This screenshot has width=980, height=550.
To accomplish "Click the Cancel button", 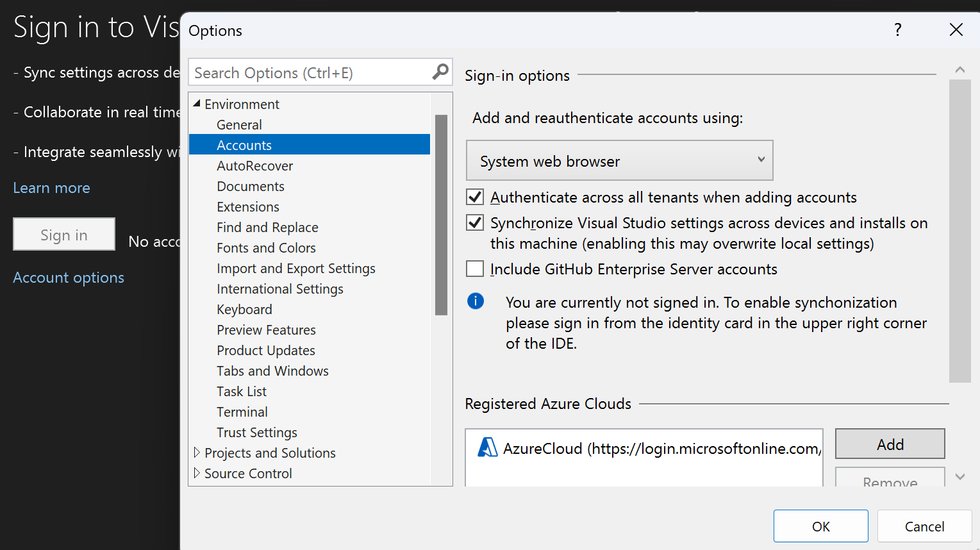I will (924, 526).
